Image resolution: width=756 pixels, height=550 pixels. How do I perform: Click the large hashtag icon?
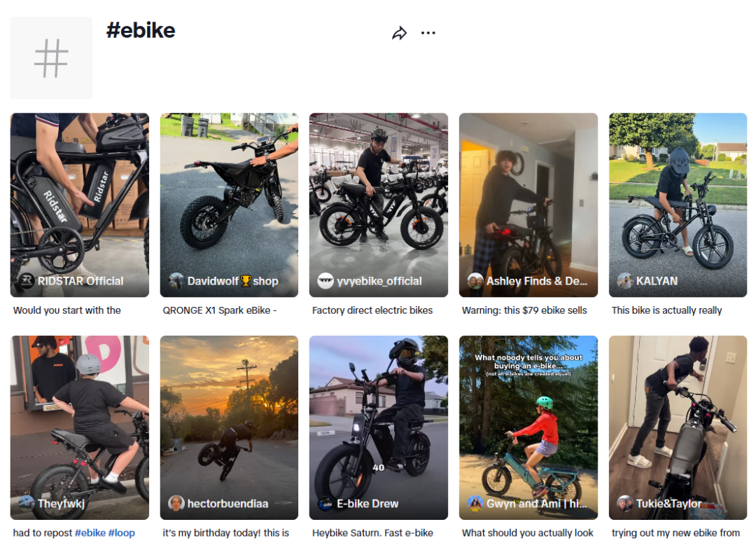coord(51,58)
